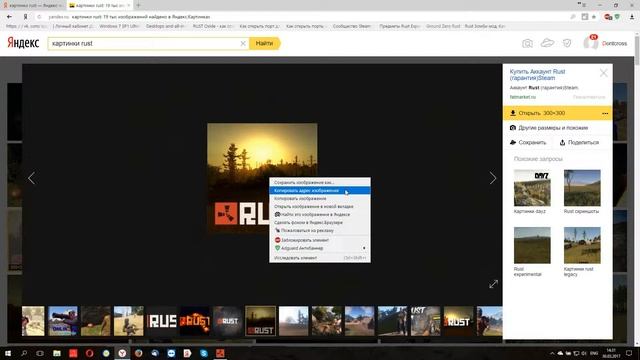The image size is (640, 360).
Task: Open a new browser tab
Action: pos(138,5)
